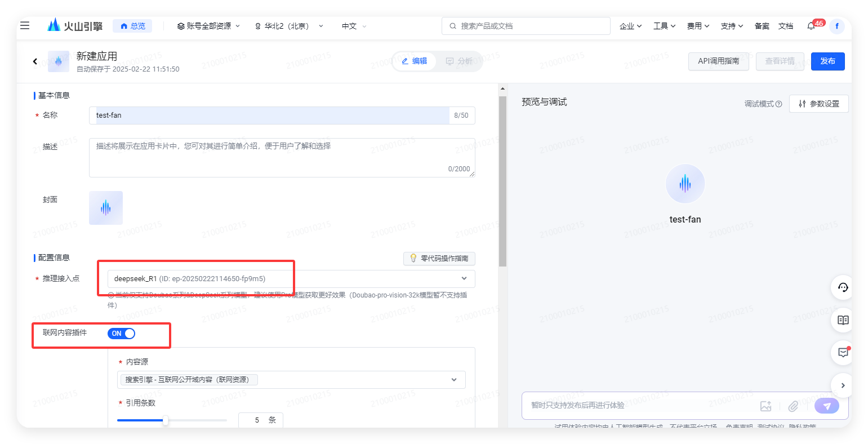Go back with the left arrow
868x444 pixels.
coord(35,61)
